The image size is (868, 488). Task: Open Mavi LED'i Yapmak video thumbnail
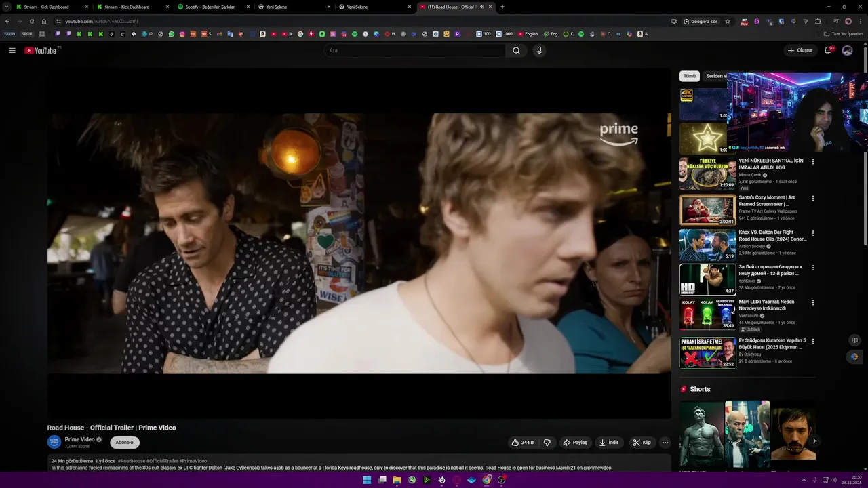(708, 314)
